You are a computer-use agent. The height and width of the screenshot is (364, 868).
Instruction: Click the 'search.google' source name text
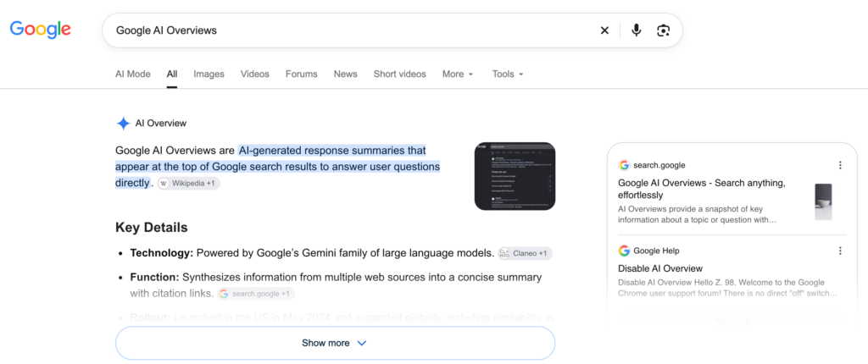659,165
